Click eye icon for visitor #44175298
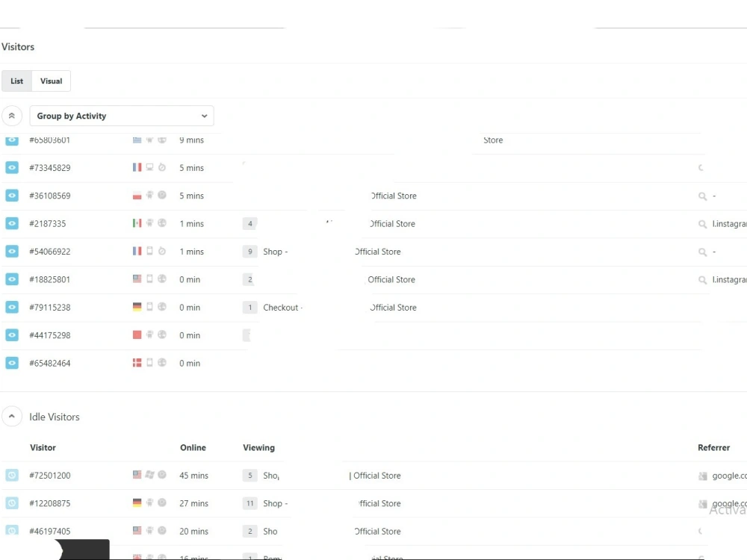Screen dimensions: 747x560 tap(12, 335)
